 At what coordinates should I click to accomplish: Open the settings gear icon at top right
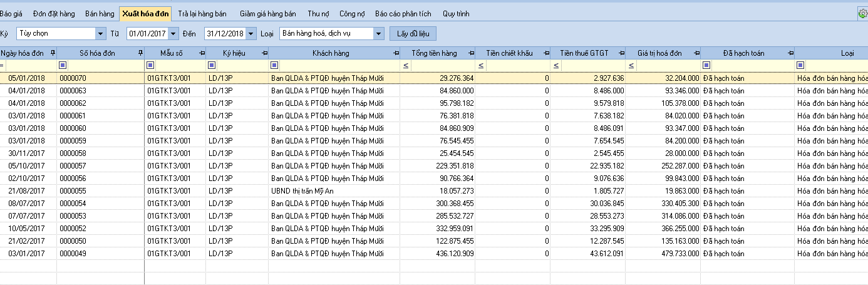click(863, 13)
